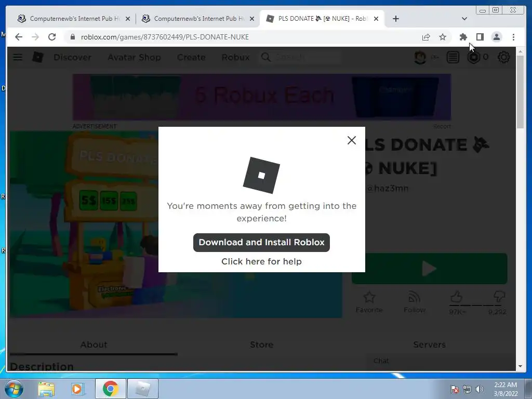This screenshot has width=532, height=399.
Task: Select the PLS DONATE NUKE tab
Action: [x=322, y=19]
